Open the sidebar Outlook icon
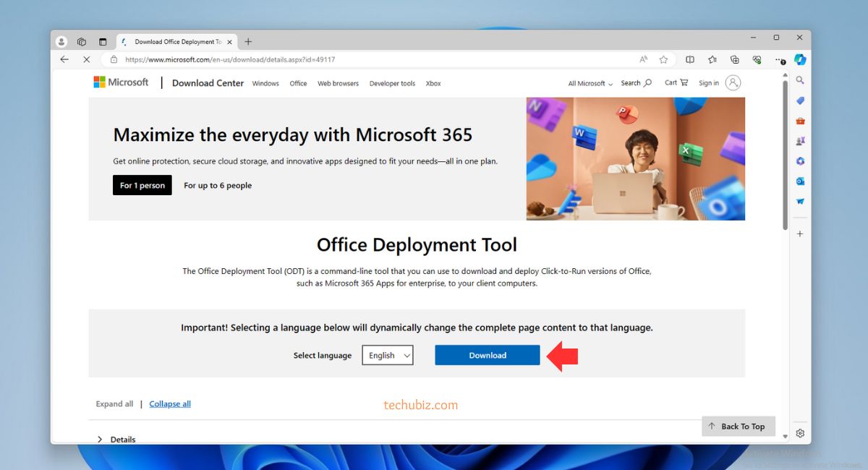Screen dimensions: 868x470 tap(800, 181)
